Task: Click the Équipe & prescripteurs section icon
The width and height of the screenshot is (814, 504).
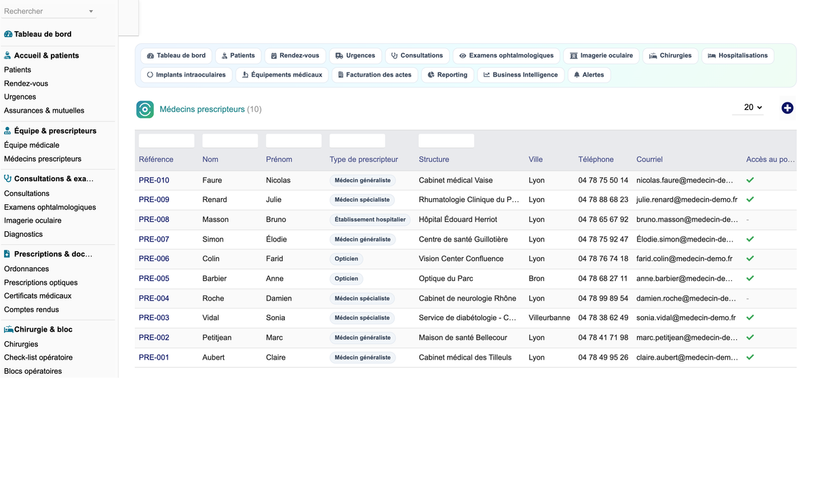Action: 7,131
